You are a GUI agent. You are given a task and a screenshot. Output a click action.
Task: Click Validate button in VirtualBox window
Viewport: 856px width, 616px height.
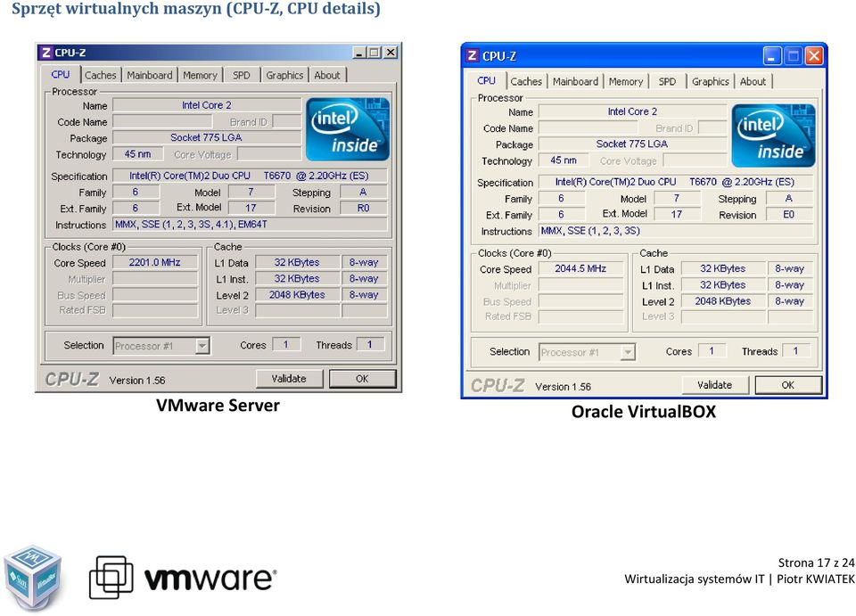(714, 384)
